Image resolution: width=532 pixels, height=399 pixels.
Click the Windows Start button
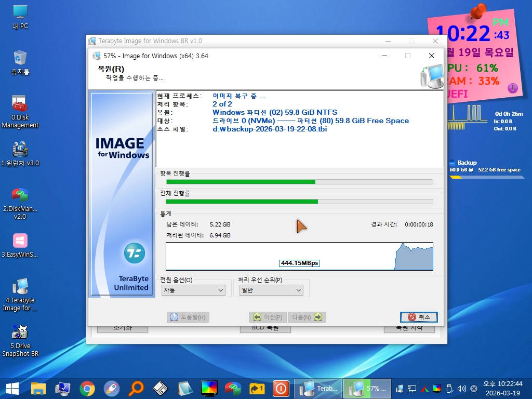12,389
